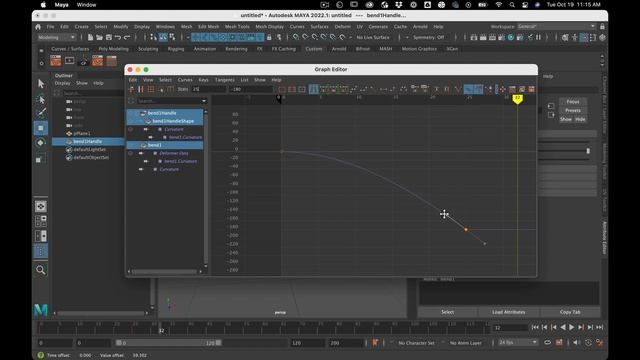Select pPlane1 in the Outliner
Image resolution: width=640 pixels, height=360 pixels.
pos(82,133)
